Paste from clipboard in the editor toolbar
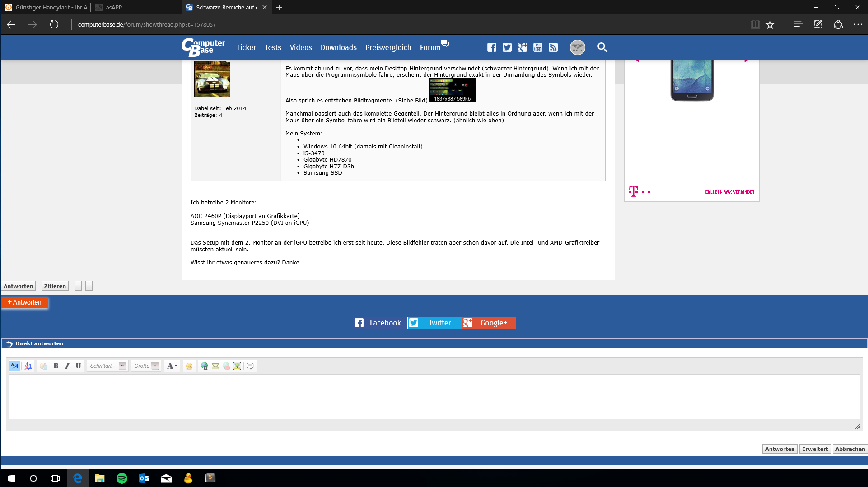 coord(43,366)
